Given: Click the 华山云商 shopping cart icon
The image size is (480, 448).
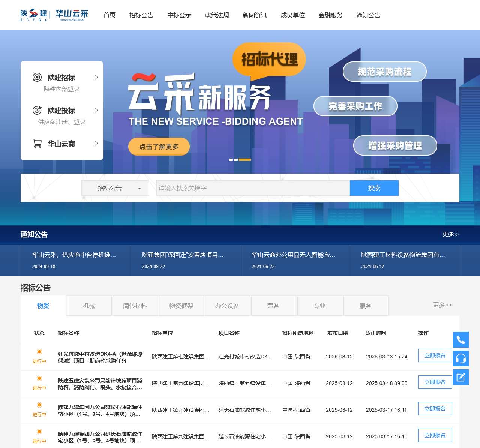Looking at the screenshot, I should [x=37, y=143].
